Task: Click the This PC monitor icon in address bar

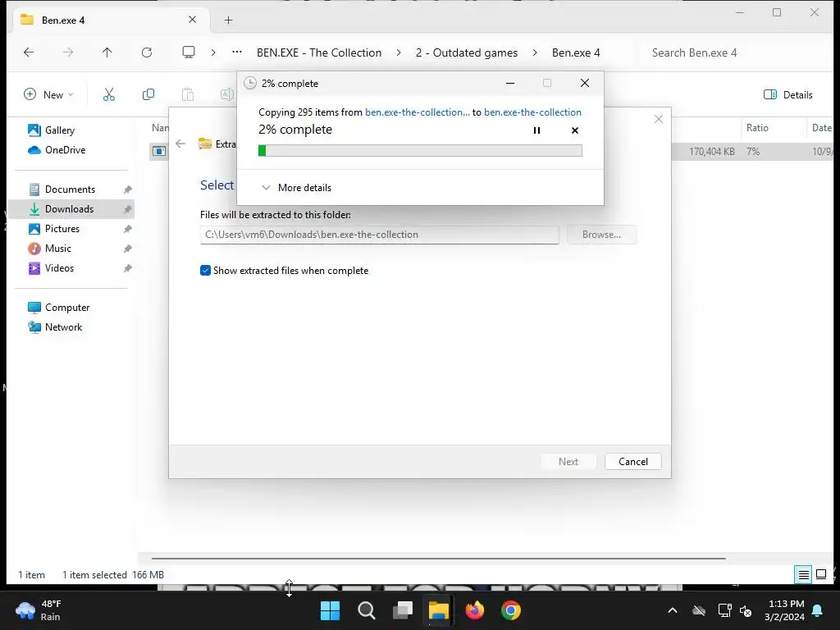Action: click(x=189, y=52)
